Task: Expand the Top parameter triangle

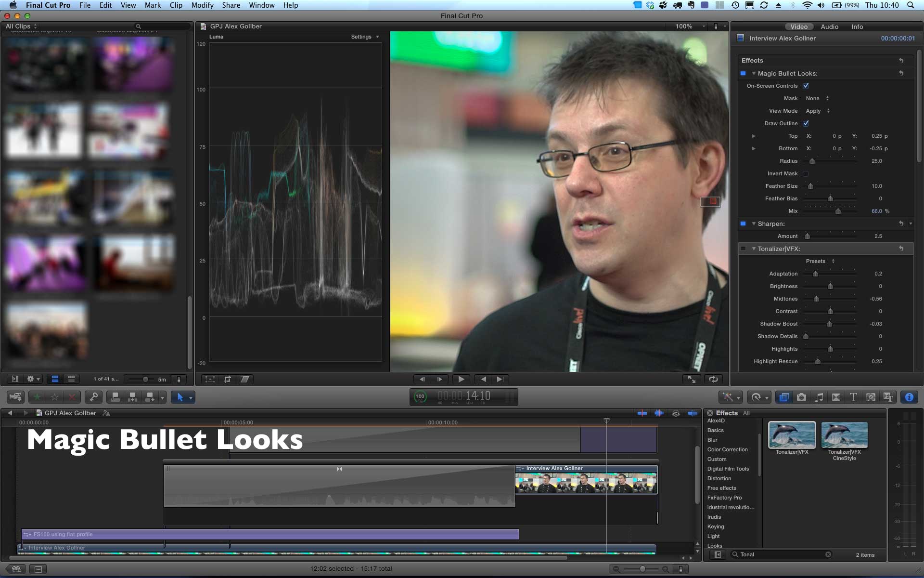Action: 754,136
